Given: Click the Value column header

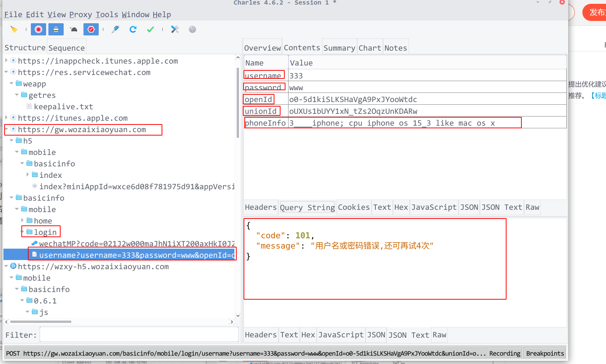Looking at the screenshot, I should pos(427,63).
